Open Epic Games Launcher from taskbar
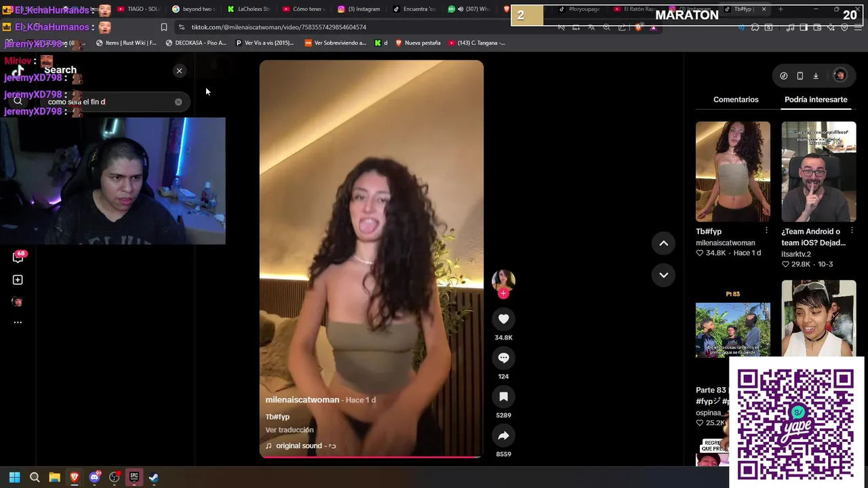The width and height of the screenshot is (868, 488). point(134,477)
